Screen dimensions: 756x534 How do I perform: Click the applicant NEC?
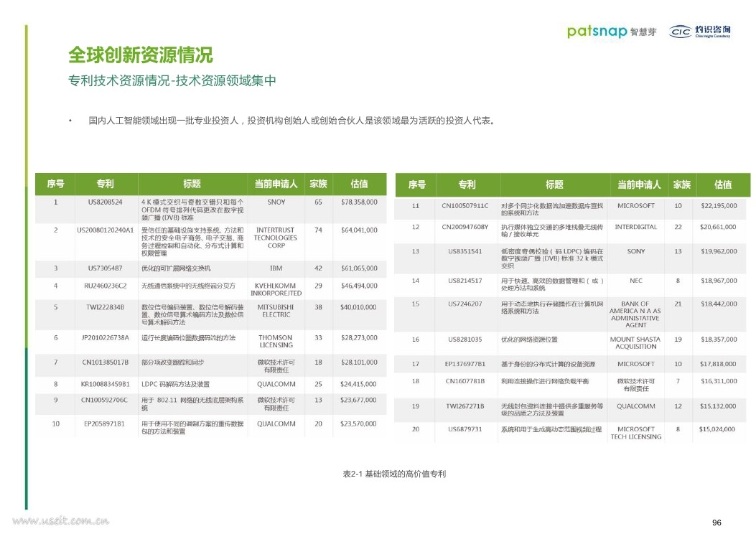pyautogui.click(x=636, y=281)
